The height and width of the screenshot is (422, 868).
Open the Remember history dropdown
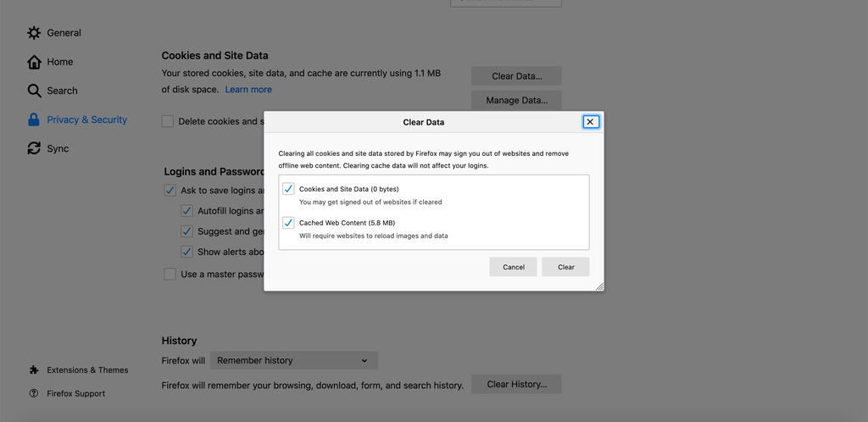293,360
